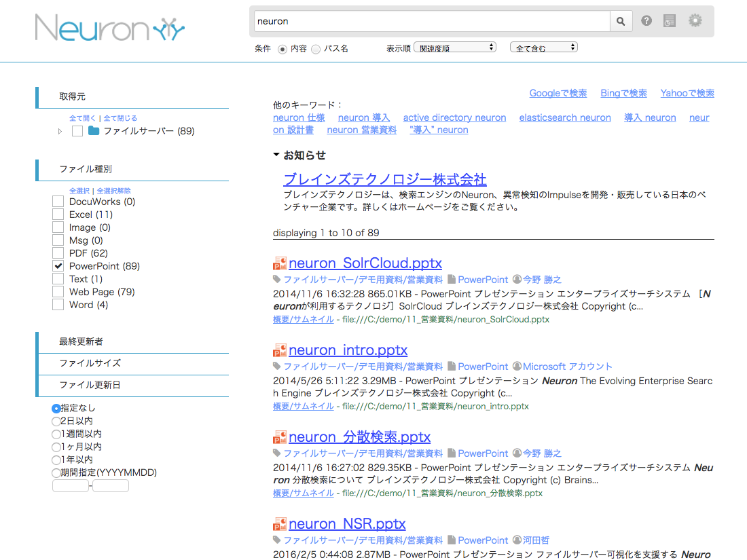The image size is (747, 560).
Task: Click the active directory neuron keyword suggestion
Action: pos(454,117)
